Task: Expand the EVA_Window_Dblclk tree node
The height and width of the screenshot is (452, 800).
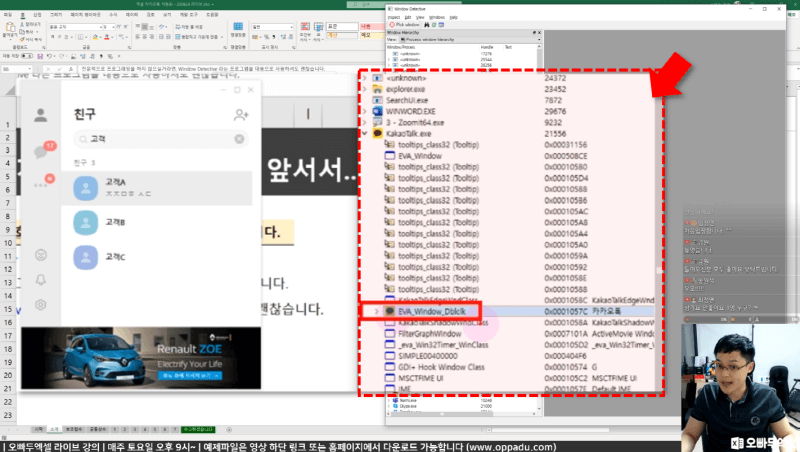Action: [x=377, y=311]
